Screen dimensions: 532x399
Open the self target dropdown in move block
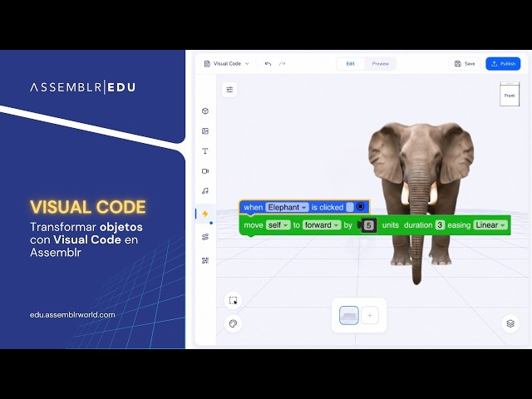278,225
